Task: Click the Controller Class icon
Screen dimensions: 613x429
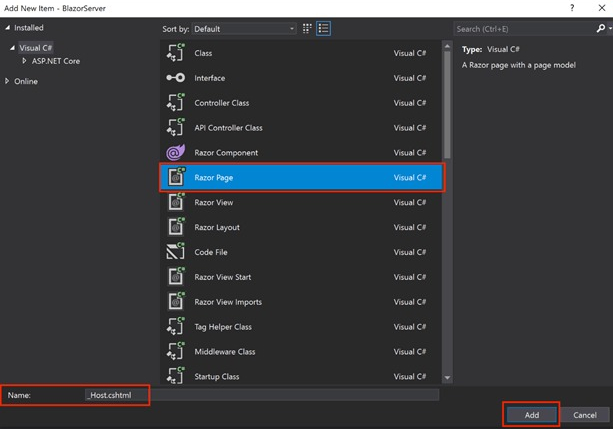Action: [176, 103]
